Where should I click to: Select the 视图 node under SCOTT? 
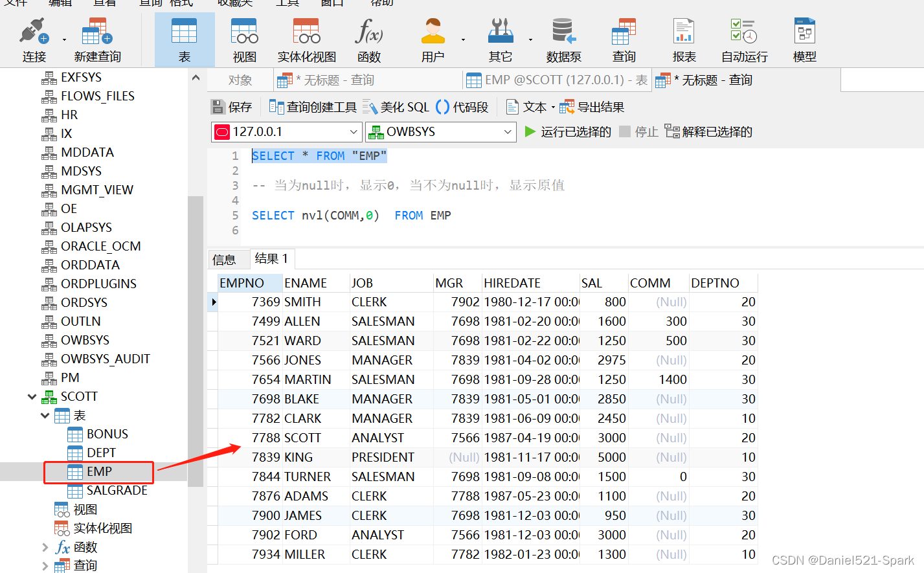pos(76,510)
